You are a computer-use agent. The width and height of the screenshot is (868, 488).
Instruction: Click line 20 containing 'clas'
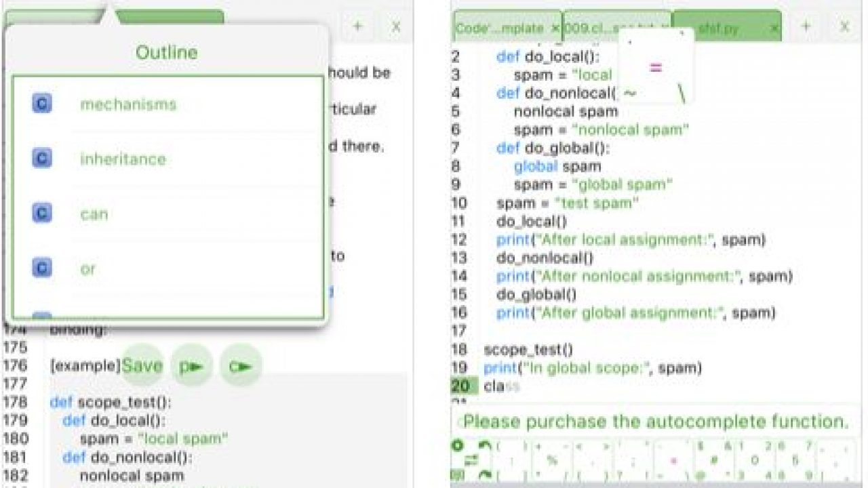point(502,386)
